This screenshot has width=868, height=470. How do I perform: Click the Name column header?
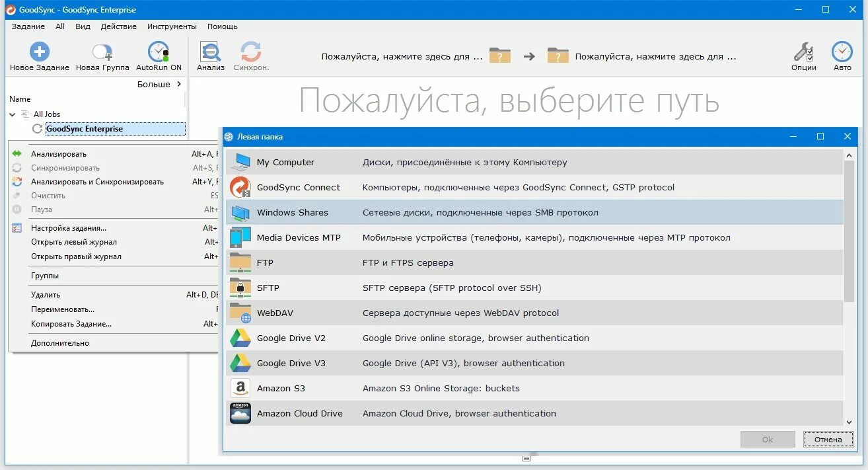pos(20,99)
